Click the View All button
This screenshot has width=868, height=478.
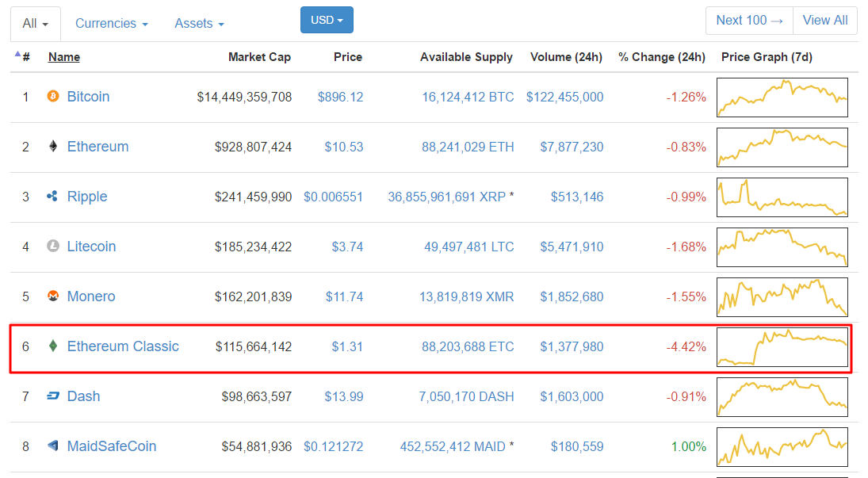pos(824,21)
